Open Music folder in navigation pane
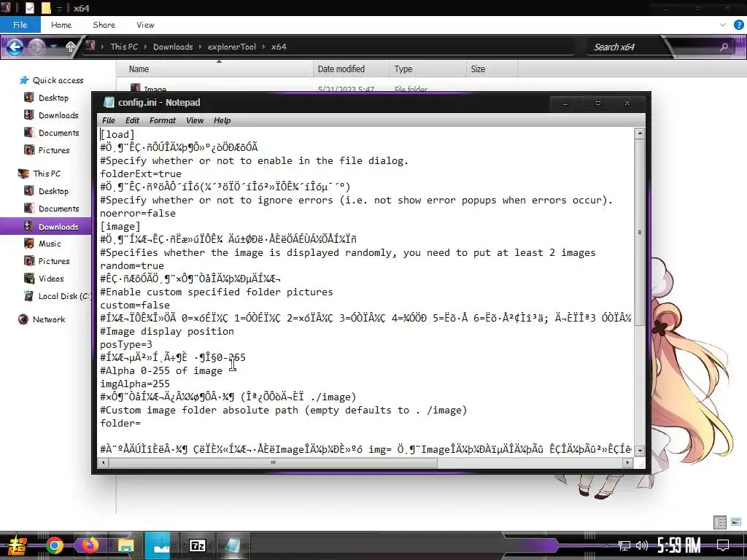 tap(43, 244)
